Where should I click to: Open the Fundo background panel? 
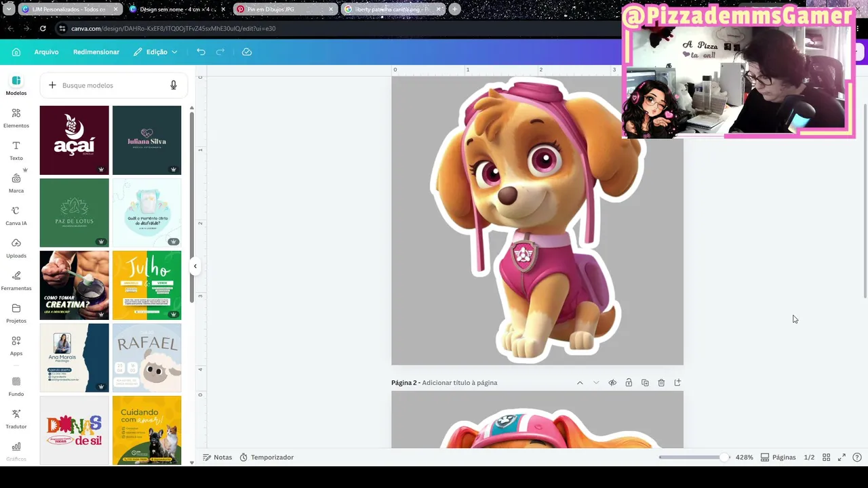pos(16,386)
